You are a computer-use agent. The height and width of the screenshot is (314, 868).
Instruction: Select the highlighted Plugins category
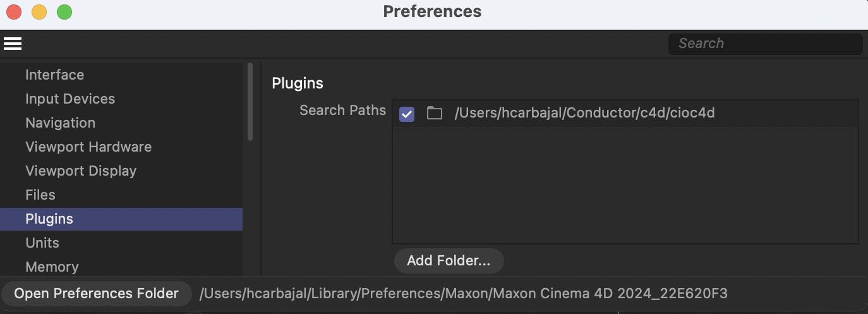coord(121,219)
